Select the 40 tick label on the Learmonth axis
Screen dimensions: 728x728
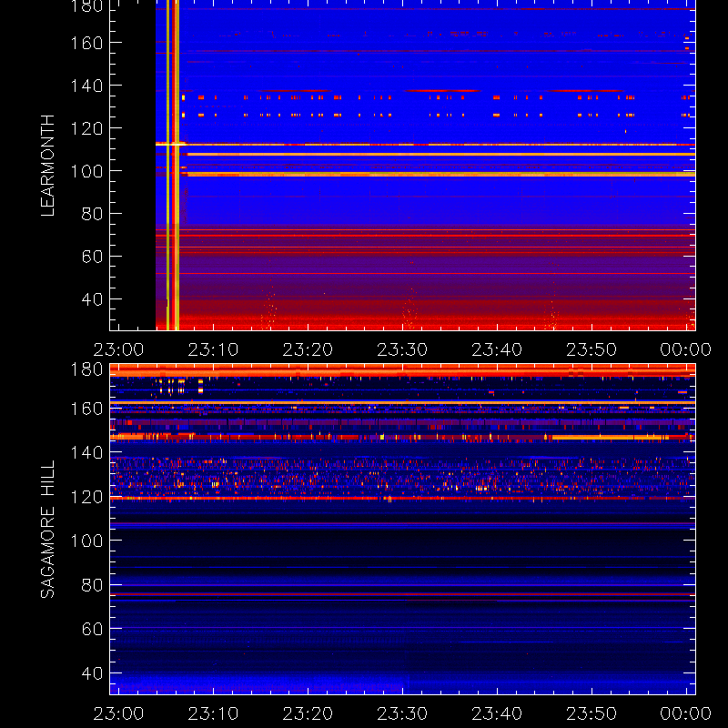[92, 299]
